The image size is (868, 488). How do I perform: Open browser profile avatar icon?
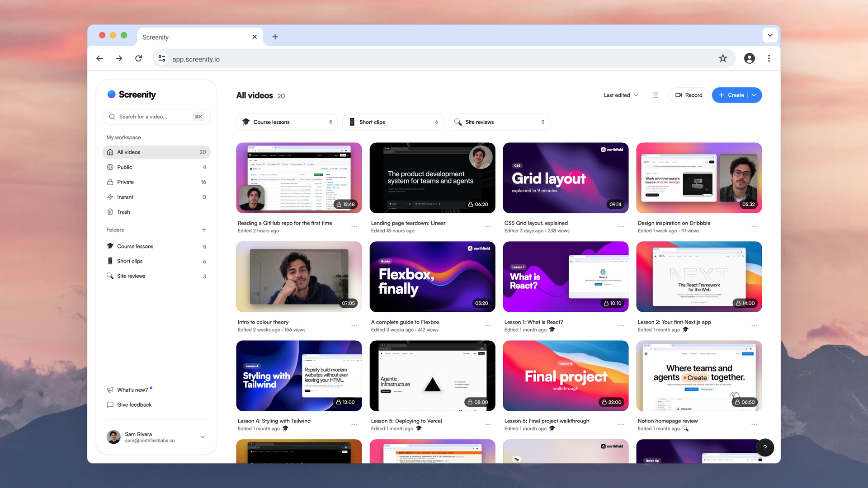pyautogui.click(x=749, y=58)
